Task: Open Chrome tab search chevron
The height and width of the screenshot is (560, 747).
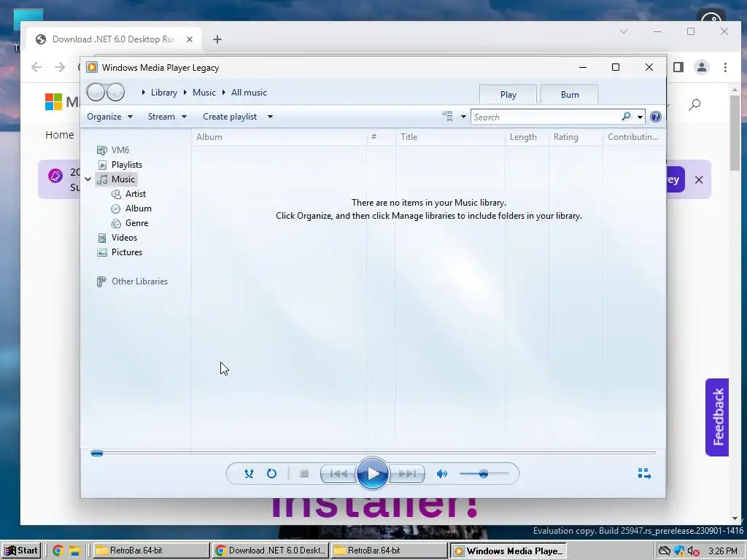Action: pos(624,31)
